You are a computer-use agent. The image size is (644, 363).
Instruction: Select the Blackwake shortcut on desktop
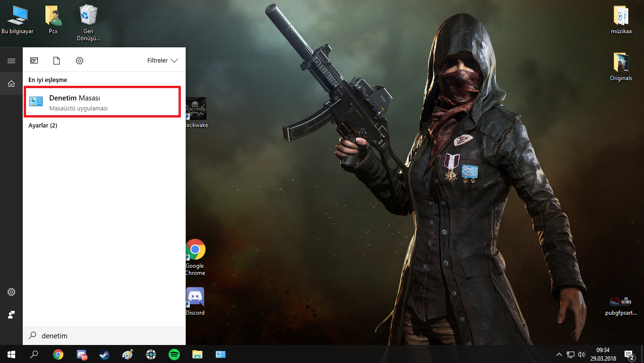click(196, 113)
